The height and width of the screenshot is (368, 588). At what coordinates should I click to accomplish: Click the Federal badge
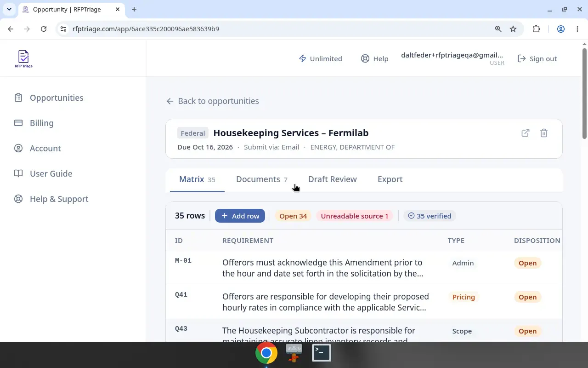tap(193, 133)
